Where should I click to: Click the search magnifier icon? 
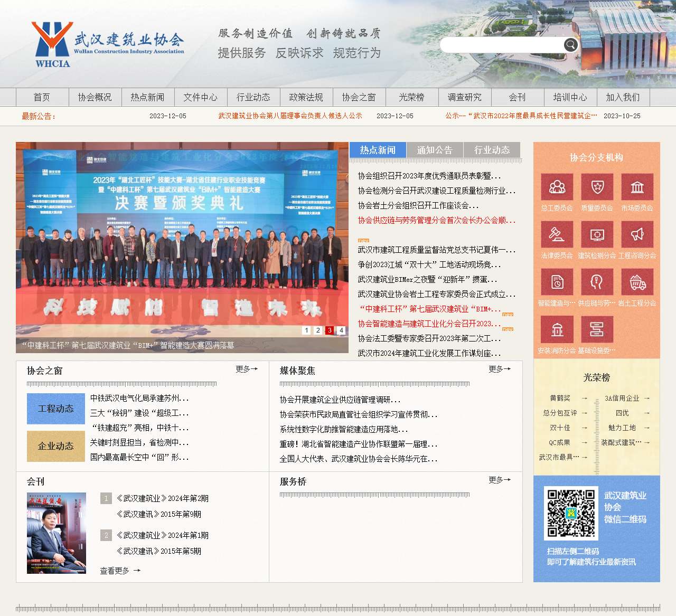coord(570,44)
